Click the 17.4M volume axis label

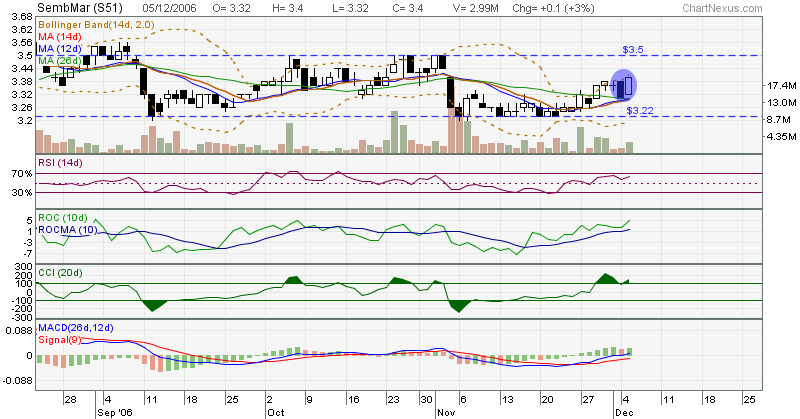781,85
